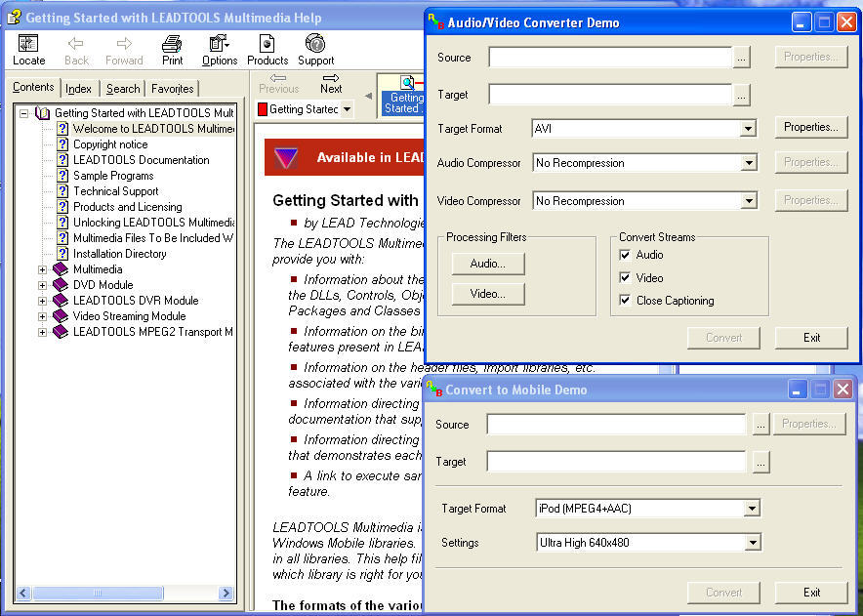
Task: Click the red square next to Getting Started dropdown
Action: [x=263, y=109]
